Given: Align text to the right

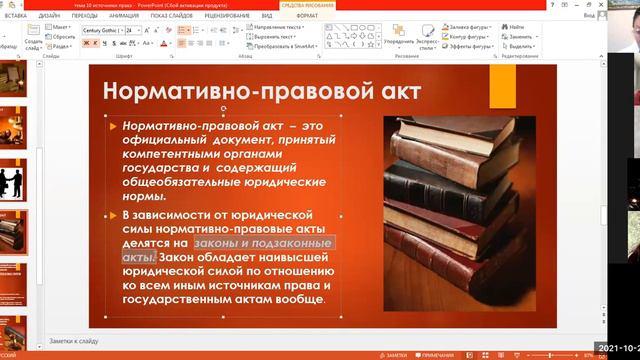Looking at the screenshot, I should (x=200, y=43).
